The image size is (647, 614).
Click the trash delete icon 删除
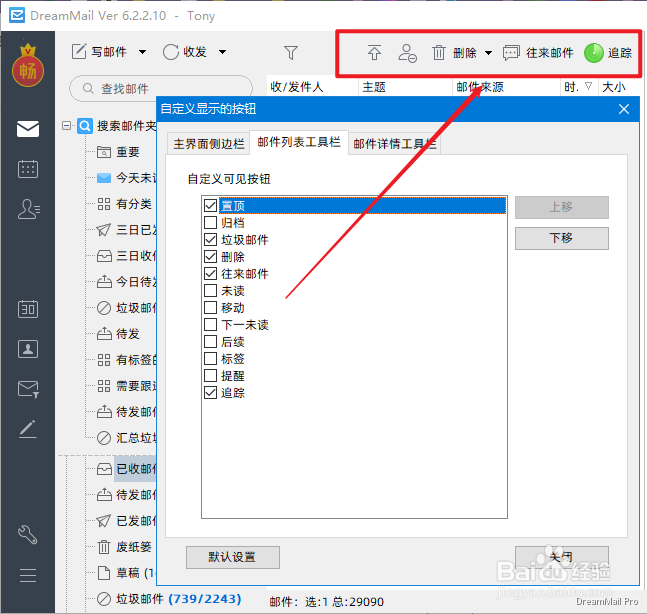439,53
